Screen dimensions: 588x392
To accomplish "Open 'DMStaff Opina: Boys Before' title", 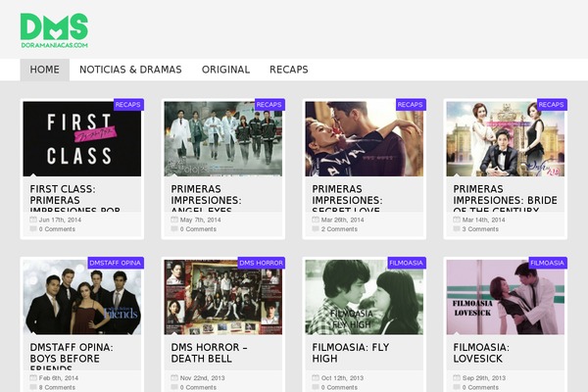I will (x=72, y=357).
